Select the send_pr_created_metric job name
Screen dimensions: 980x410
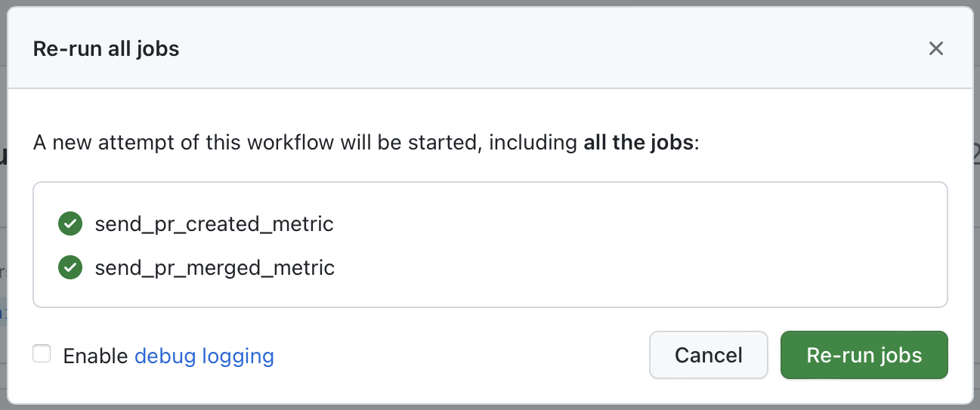(x=214, y=223)
